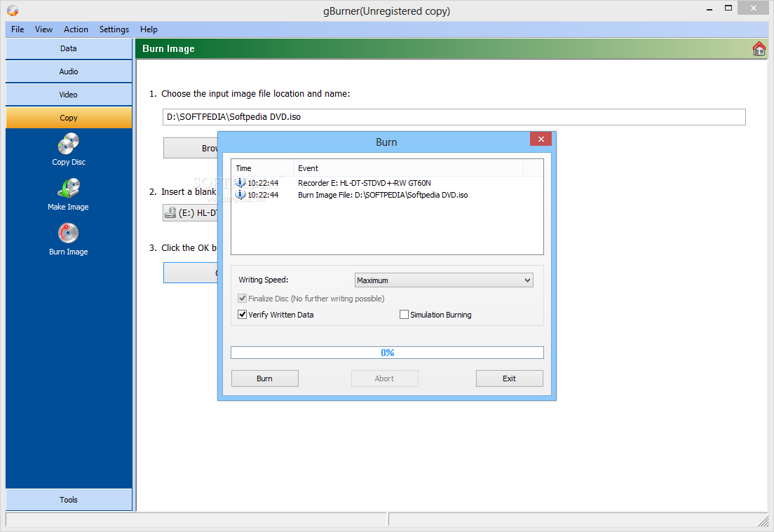Image resolution: width=774 pixels, height=532 pixels.
Task: Click the Time column header
Action: [263, 168]
